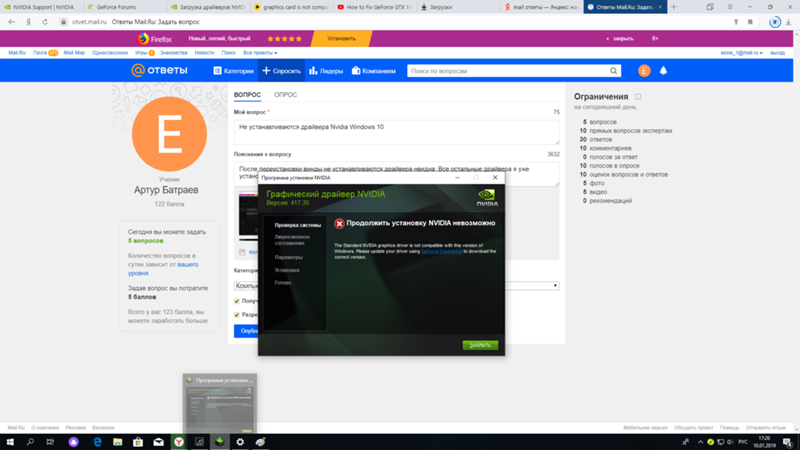Switch to Yandex Browser on taskbar
This screenshot has width=800, height=450.
pos(179,442)
